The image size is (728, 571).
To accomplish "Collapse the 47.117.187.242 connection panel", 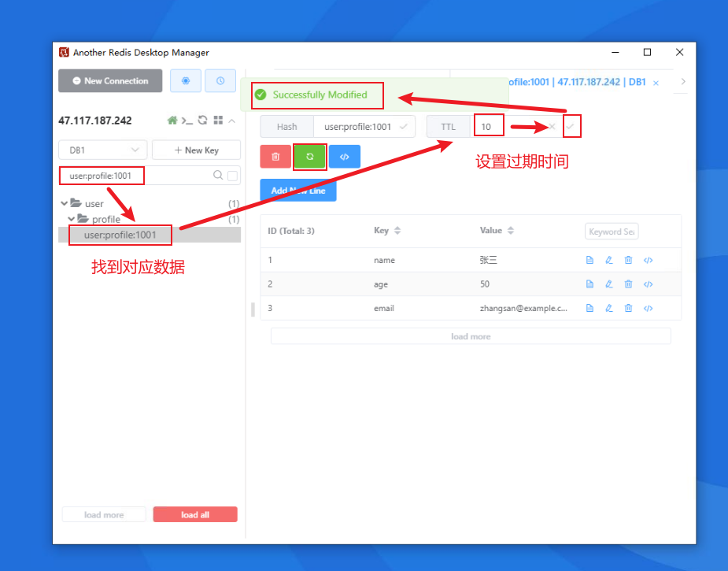I will 231,121.
